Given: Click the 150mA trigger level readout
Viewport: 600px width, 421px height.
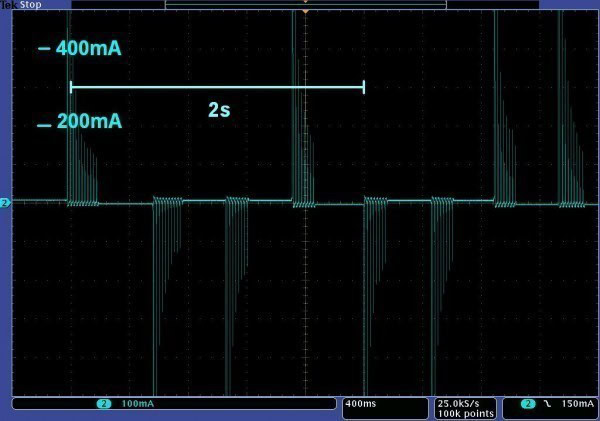Looking at the screenshot, I should 577,403.
